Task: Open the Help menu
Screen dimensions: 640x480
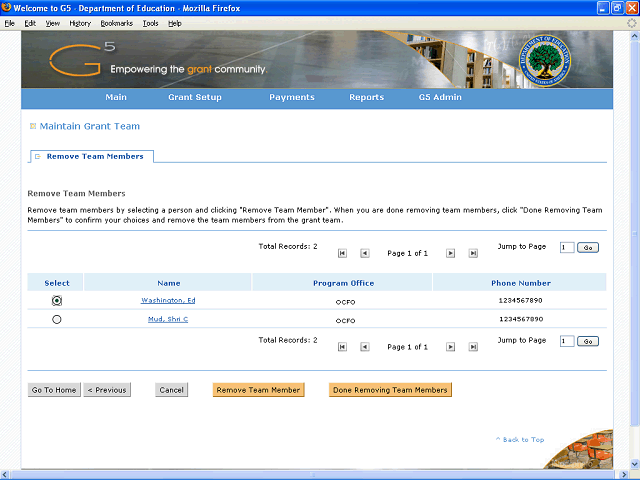Action: (x=175, y=23)
